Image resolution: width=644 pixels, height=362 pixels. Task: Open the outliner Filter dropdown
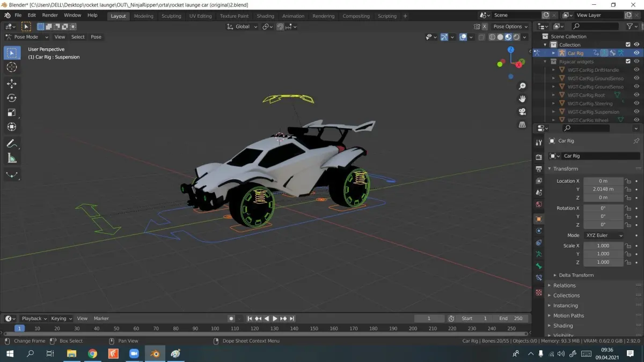pyautogui.click(x=632, y=26)
